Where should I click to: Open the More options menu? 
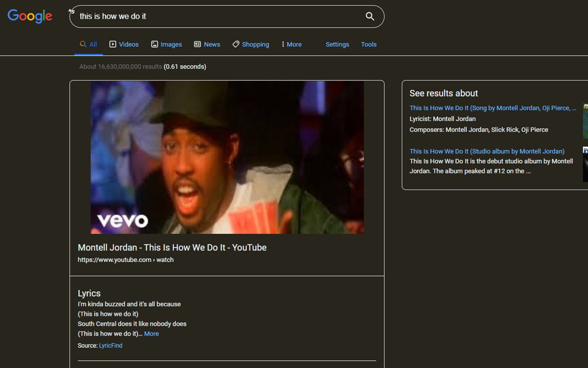tap(292, 44)
